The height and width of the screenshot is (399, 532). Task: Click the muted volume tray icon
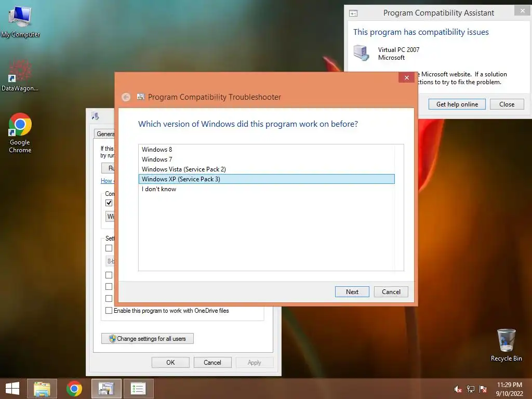[x=458, y=389]
